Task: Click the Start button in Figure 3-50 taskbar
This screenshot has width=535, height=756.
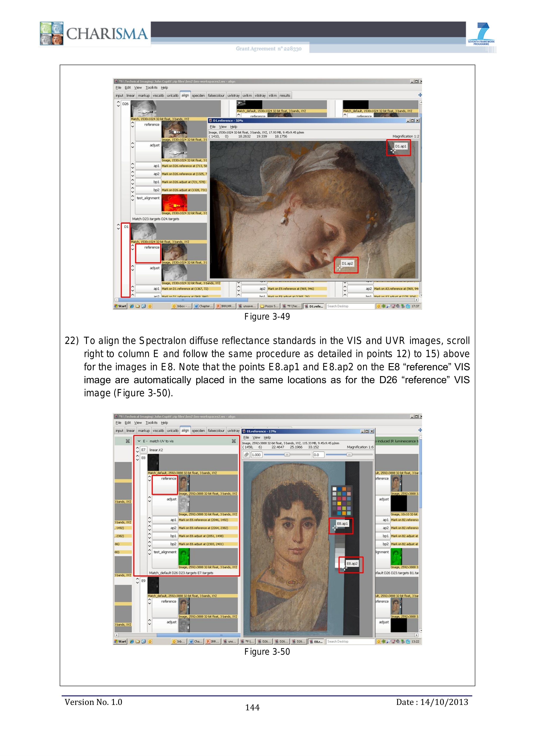Action: click(120, 641)
